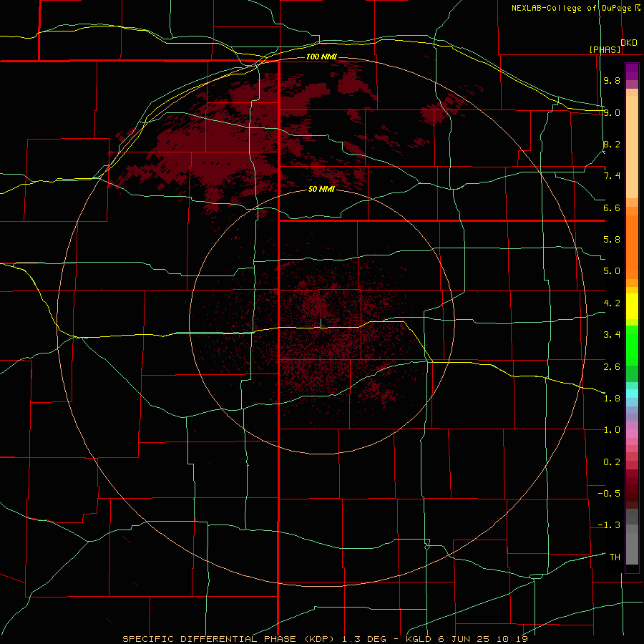Click the DKD label above the color scale
The image size is (644, 644).
coord(629,43)
